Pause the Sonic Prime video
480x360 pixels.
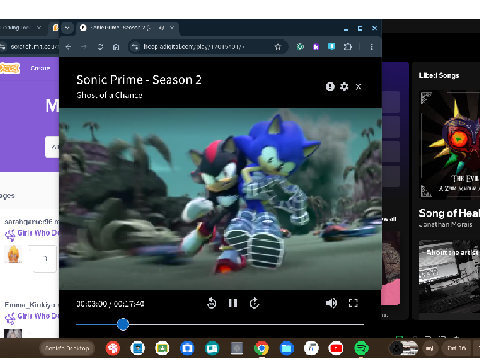click(233, 303)
